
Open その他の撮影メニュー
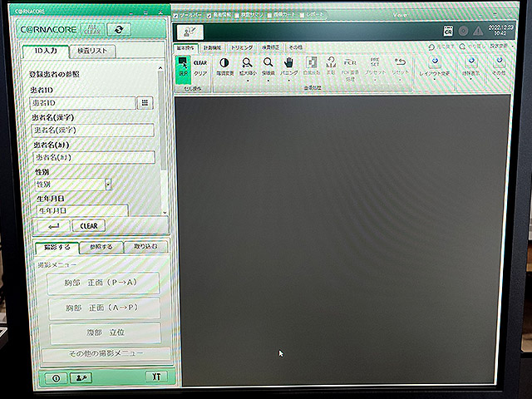[106, 354]
